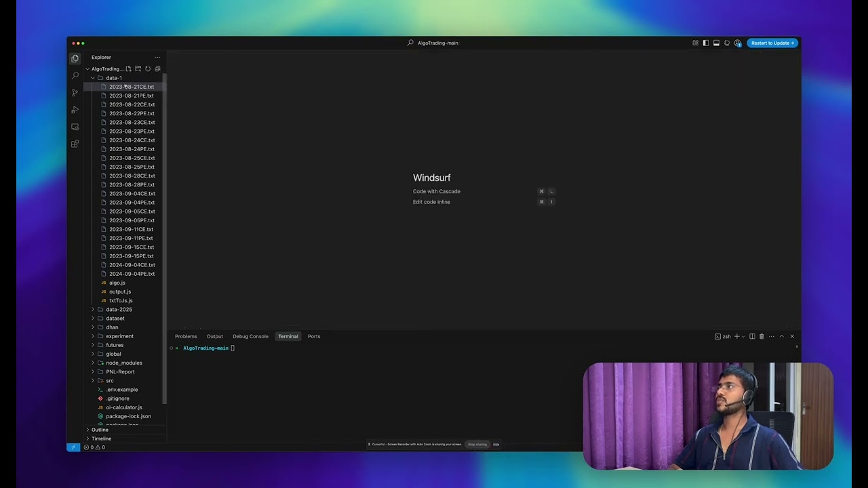Viewport: 868px width, 488px height.
Task: Expand the Outline section
Action: click(125, 430)
